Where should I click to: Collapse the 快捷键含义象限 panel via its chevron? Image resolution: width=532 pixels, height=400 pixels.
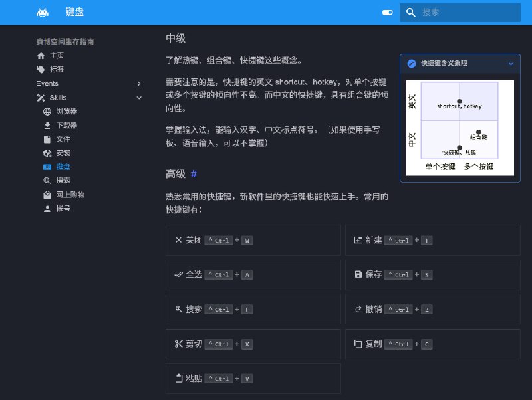[x=511, y=63]
